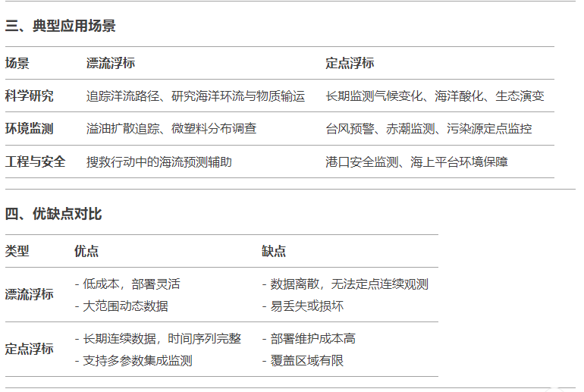Select the "环境监测" row label
The image size is (584, 392).
click(x=30, y=129)
